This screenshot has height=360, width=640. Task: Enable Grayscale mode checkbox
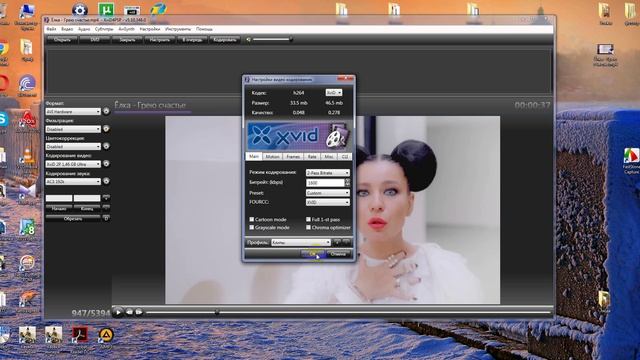click(252, 227)
